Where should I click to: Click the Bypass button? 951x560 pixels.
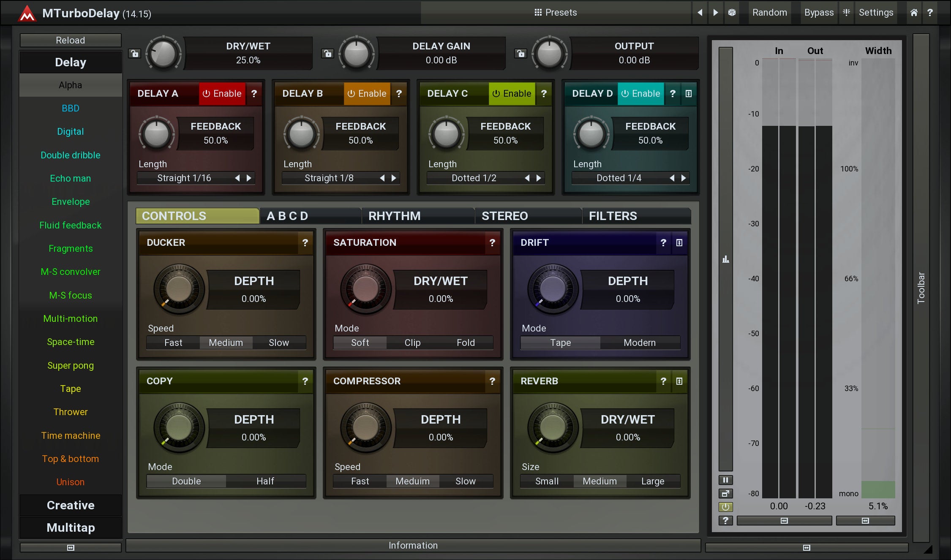point(818,13)
